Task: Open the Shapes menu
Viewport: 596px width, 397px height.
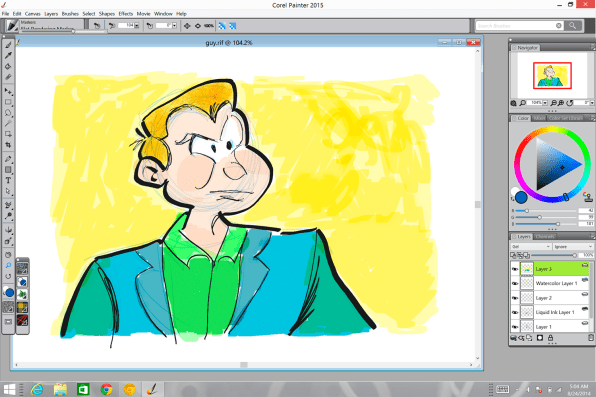Action: pos(107,14)
